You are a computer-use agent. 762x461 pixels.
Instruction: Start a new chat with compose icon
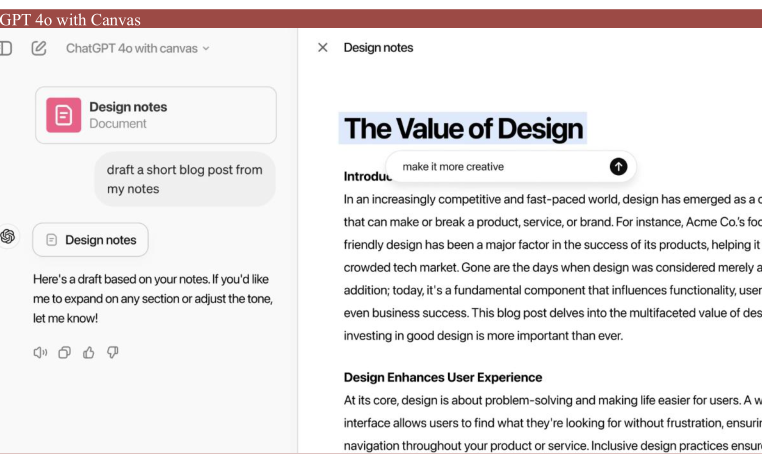[39, 48]
